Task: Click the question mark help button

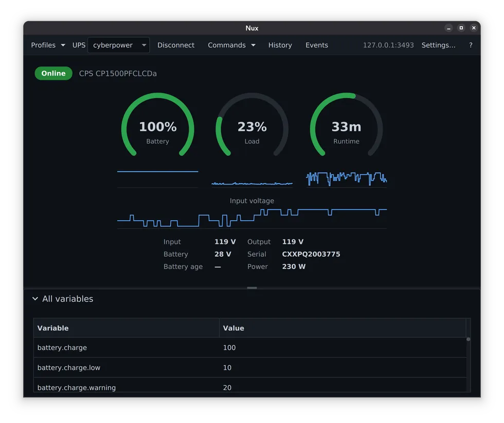Action: tap(471, 45)
